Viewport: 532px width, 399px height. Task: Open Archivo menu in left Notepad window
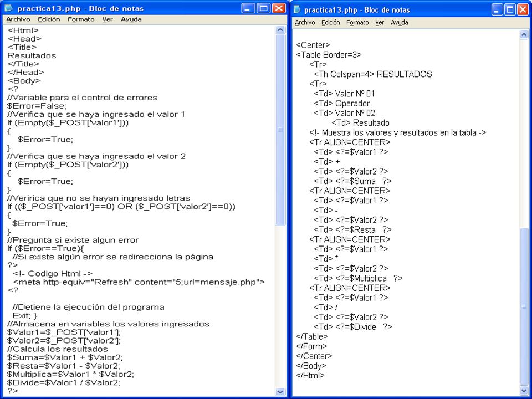pos(18,19)
